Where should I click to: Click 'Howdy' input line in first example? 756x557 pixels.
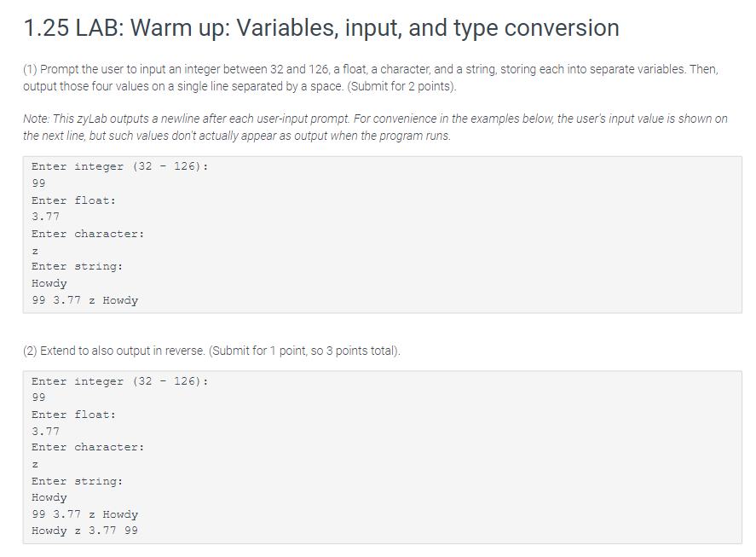(49, 283)
